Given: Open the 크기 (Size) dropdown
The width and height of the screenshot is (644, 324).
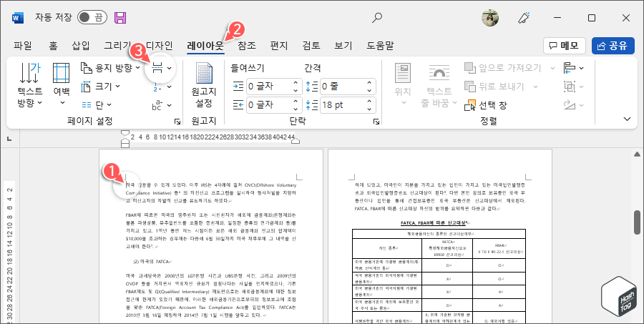Looking at the screenshot, I should click(101, 87).
